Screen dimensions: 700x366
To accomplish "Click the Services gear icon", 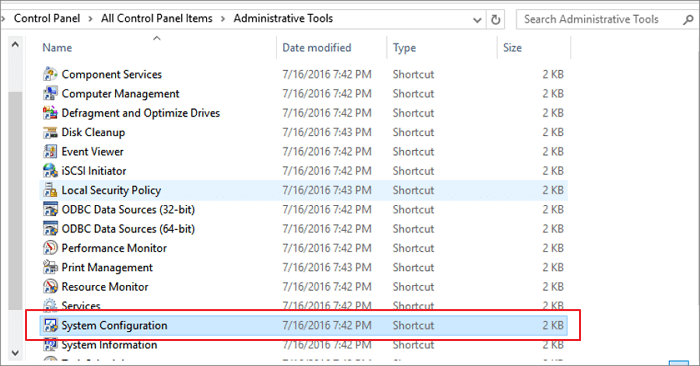I will click(x=50, y=306).
